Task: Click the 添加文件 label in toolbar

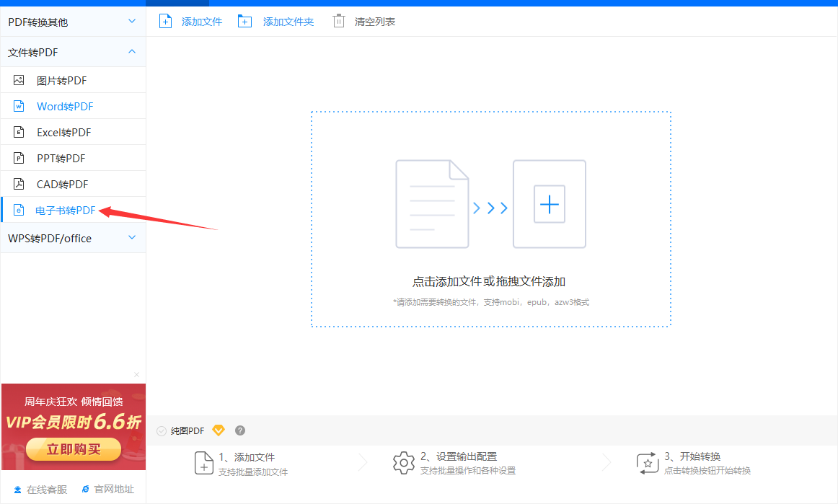Action: click(x=201, y=22)
